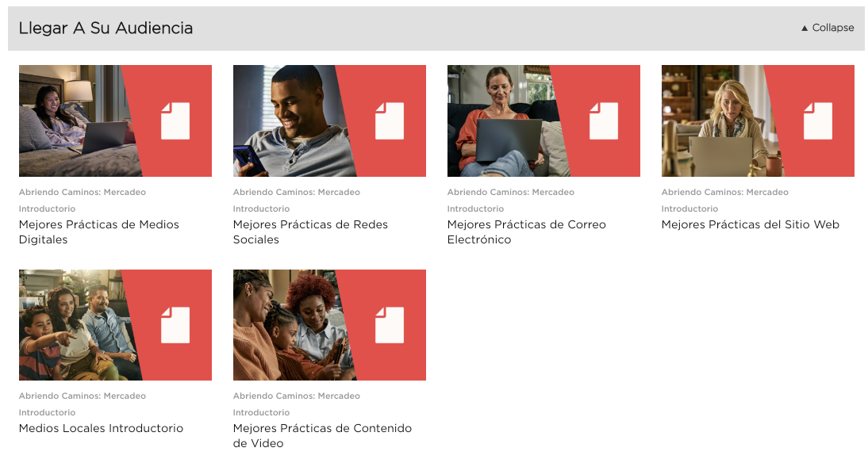Open Medios Locales Introductorio link
The width and height of the screenshot is (868, 463).
[101, 428]
